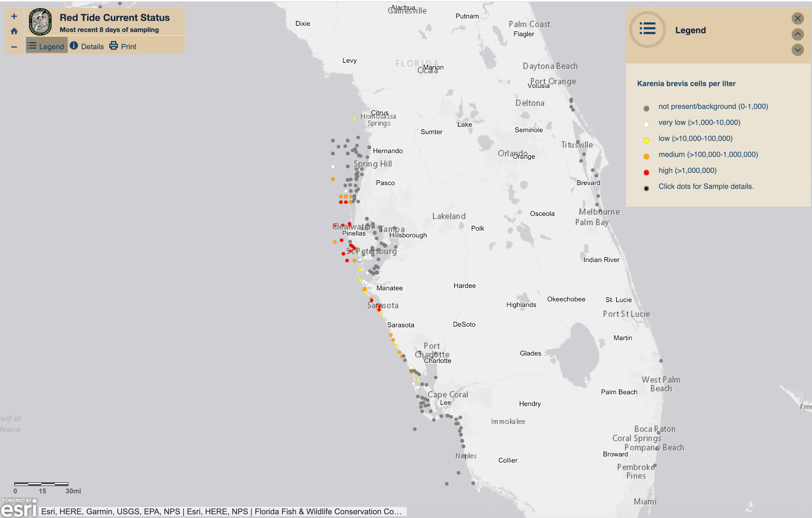Screen dimensions: 812x518
Task: Close the Legend panel
Action: tap(798, 18)
